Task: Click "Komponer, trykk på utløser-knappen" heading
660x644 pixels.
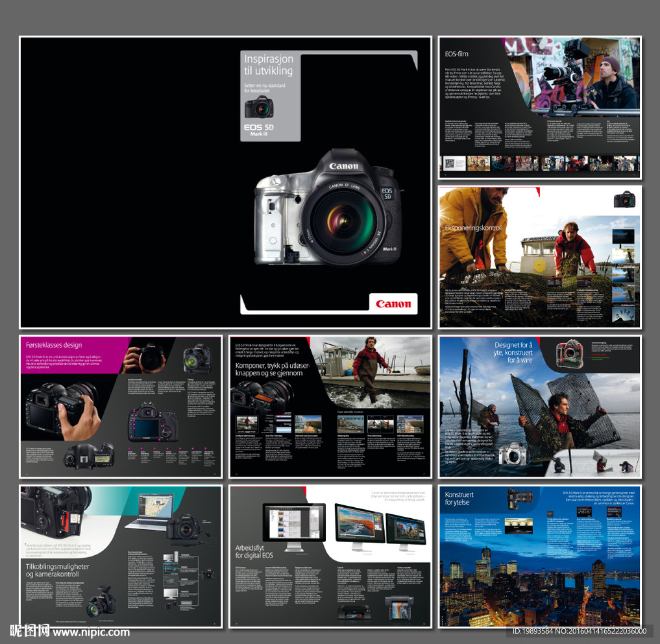Action: [273, 369]
